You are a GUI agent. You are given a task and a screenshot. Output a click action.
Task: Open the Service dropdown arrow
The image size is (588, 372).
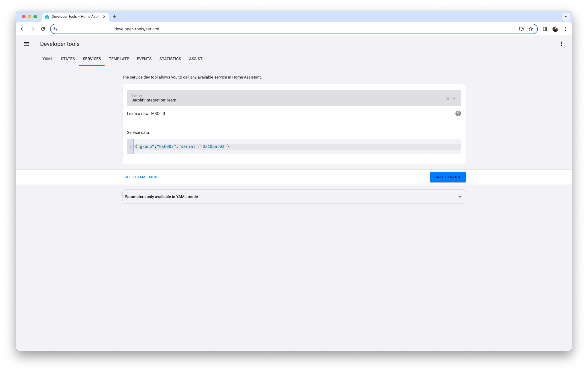(x=454, y=99)
